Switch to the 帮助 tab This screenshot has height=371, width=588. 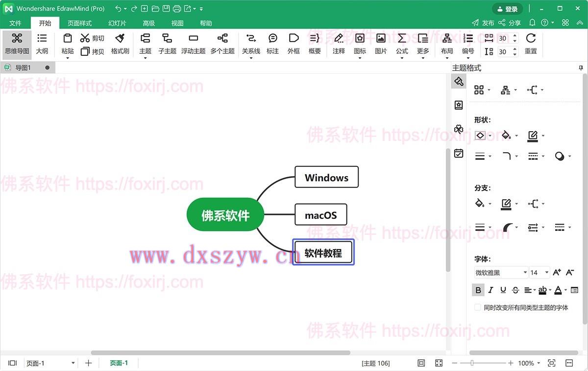click(x=206, y=23)
